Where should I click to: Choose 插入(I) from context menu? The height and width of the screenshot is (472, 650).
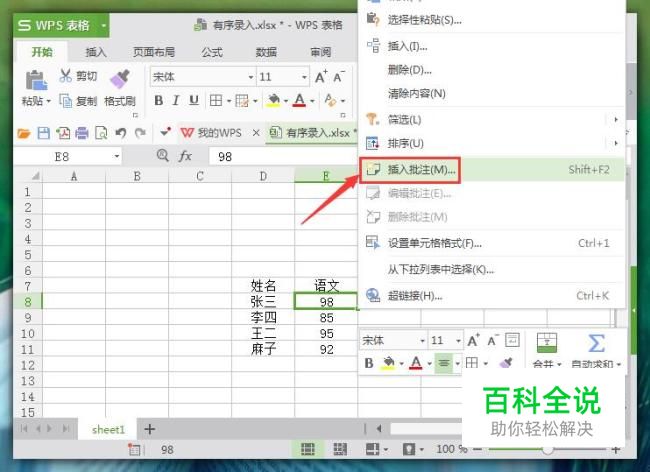click(492, 46)
